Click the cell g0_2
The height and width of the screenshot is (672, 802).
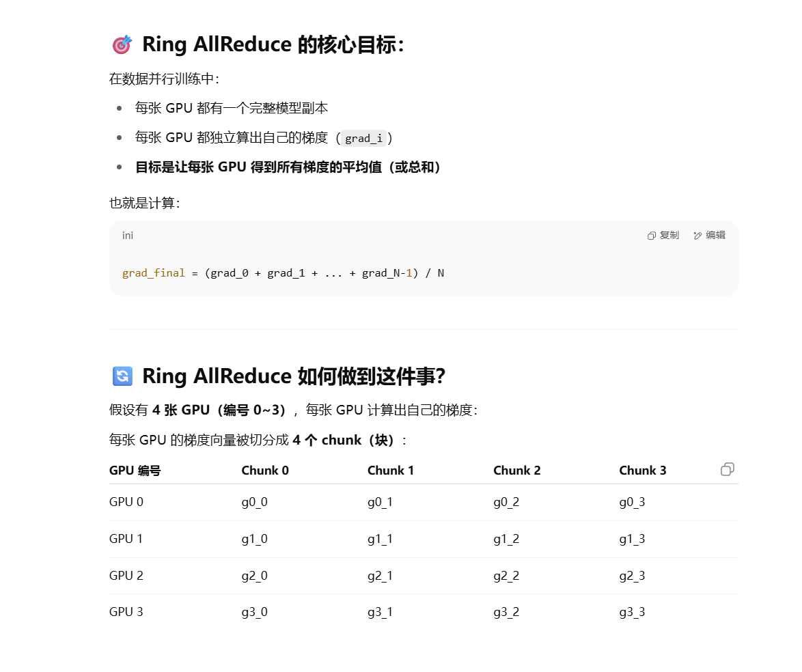tap(506, 502)
